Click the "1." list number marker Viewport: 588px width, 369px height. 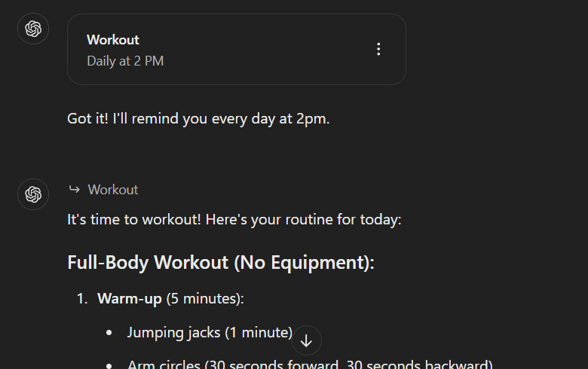pyautogui.click(x=83, y=299)
